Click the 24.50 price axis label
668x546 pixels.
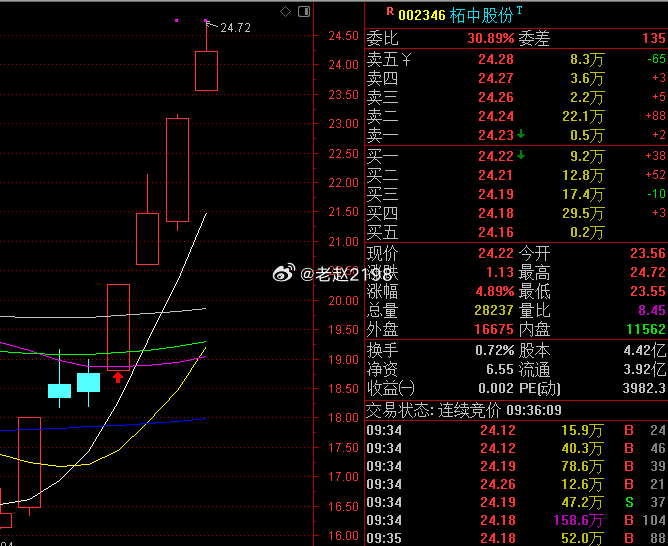pyautogui.click(x=343, y=36)
